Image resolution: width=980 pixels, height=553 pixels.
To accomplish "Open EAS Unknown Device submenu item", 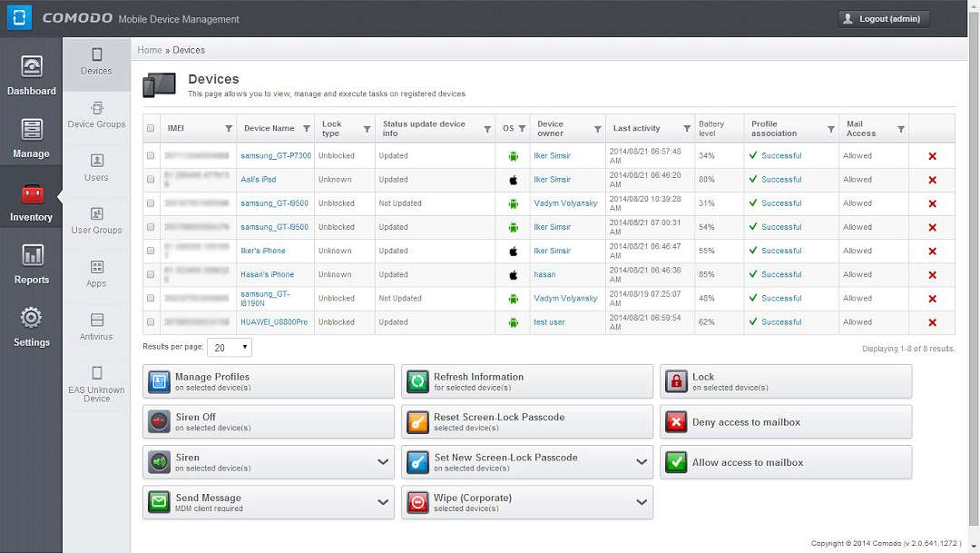I will (x=96, y=384).
